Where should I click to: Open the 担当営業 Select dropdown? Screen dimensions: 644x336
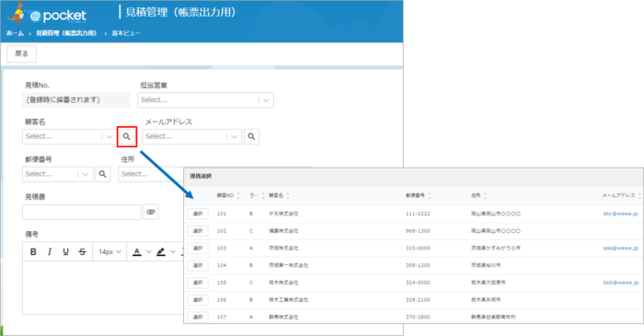(x=205, y=99)
